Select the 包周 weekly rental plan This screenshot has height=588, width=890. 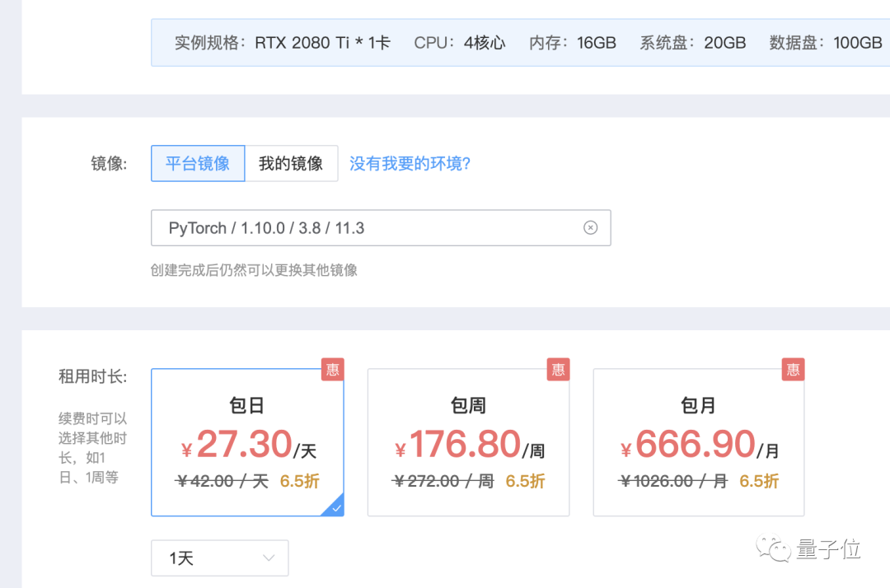tap(468, 442)
